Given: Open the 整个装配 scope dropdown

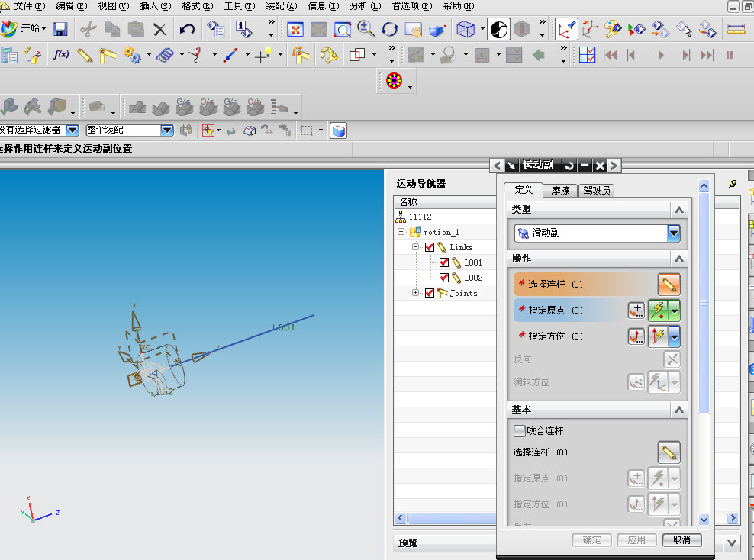Looking at the screenshot, I should [x=167, y=130].
